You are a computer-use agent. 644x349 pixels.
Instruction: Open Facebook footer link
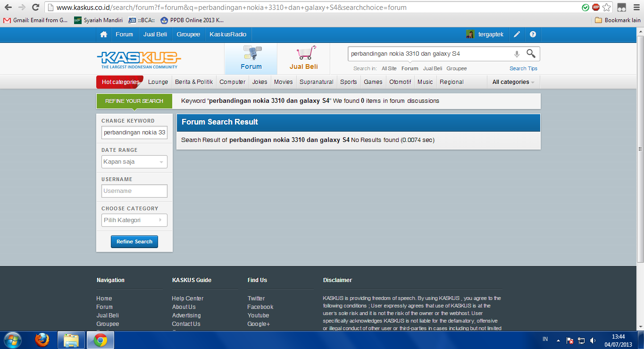click(260, 307)
